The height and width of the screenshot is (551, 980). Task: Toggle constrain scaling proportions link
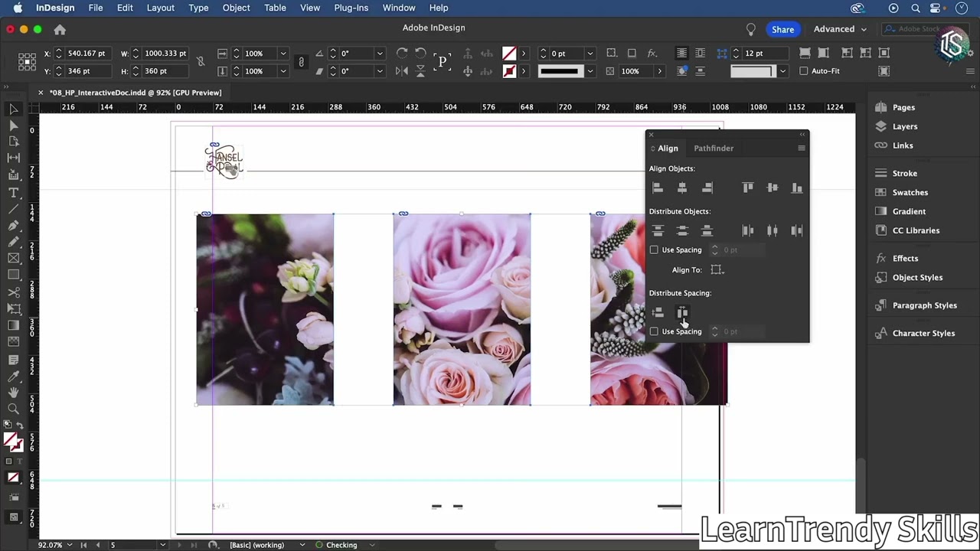point(301,62)
